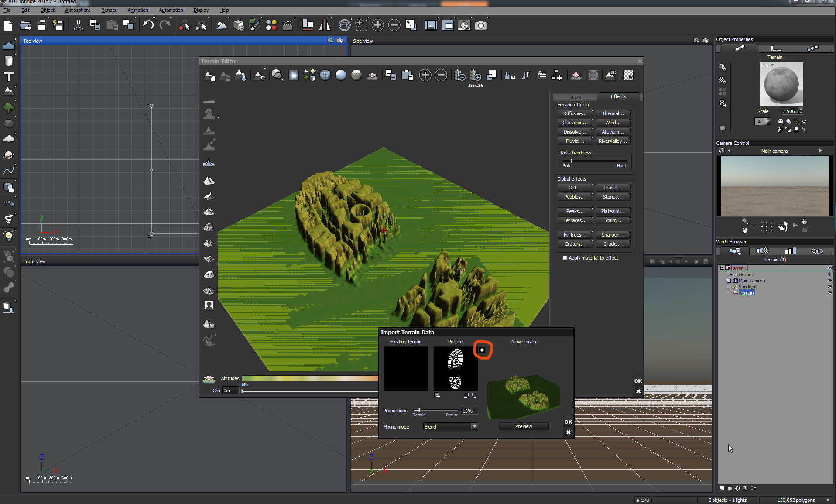Collapse the Layer 1 tree node
836x504 pixels.
722,268
